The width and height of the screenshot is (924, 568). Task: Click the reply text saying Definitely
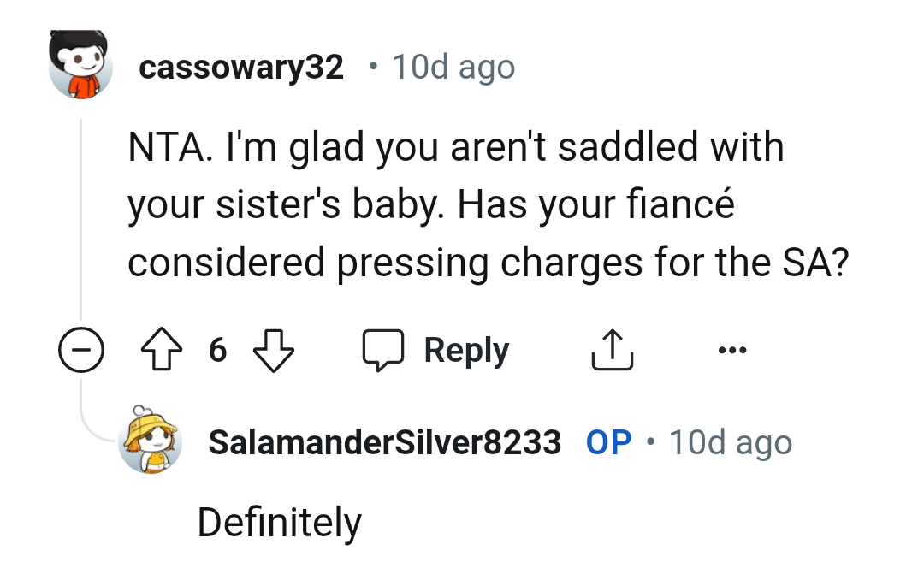pos(278,519)
